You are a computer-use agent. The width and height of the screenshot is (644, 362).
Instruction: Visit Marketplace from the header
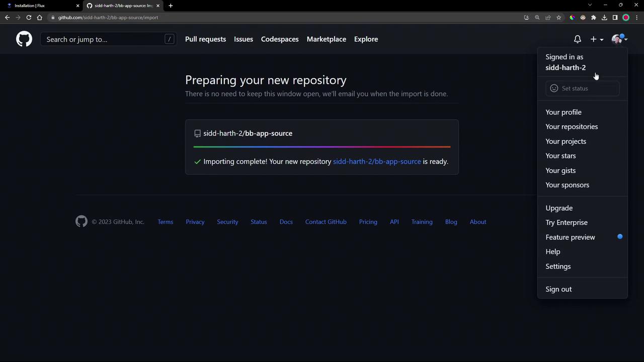[326, 39]
